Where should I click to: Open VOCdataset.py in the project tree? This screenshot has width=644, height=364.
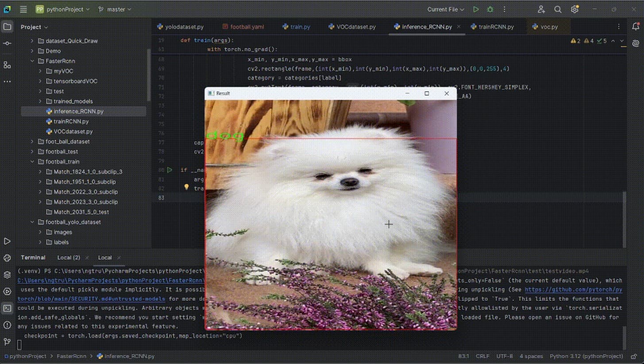(x=73, y=131)
